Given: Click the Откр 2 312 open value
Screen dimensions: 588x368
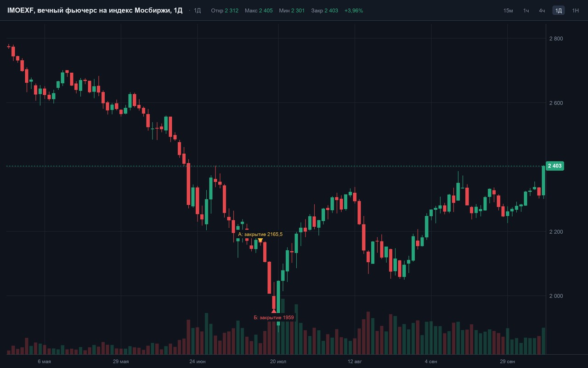Looking at the screenshot, I should click(225, 11).
